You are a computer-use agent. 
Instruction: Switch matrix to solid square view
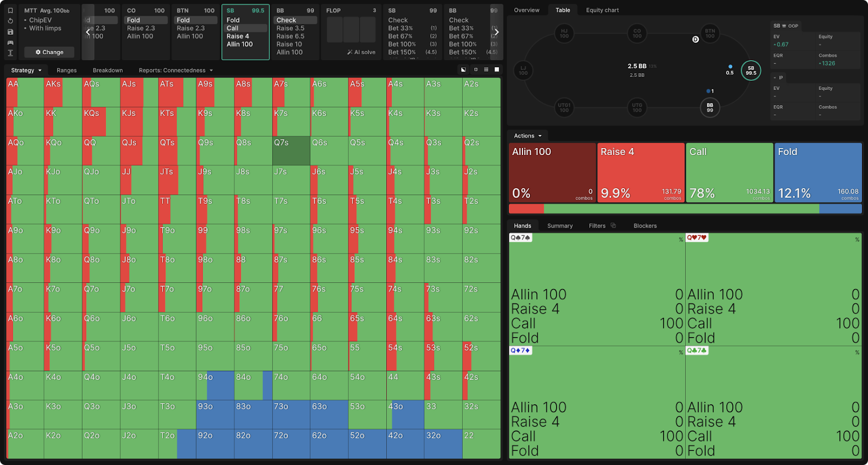point(496,70)
